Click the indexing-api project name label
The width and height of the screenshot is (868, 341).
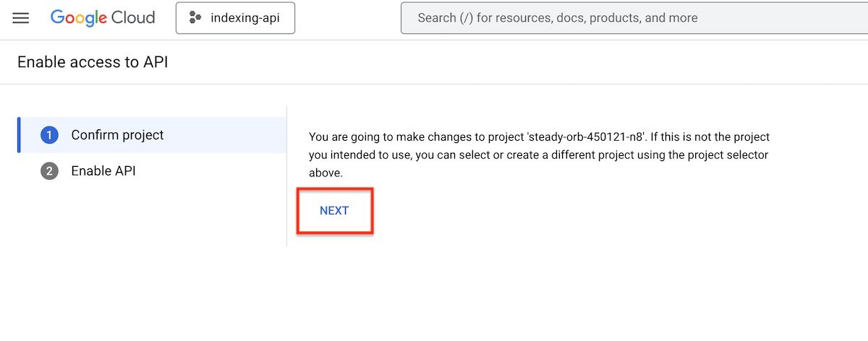click(246, 18)
